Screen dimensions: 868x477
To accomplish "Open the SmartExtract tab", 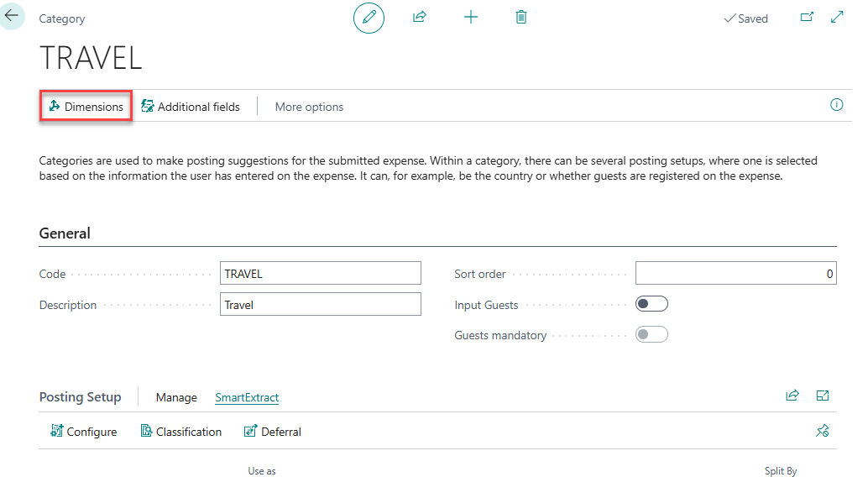I will 247,397.
